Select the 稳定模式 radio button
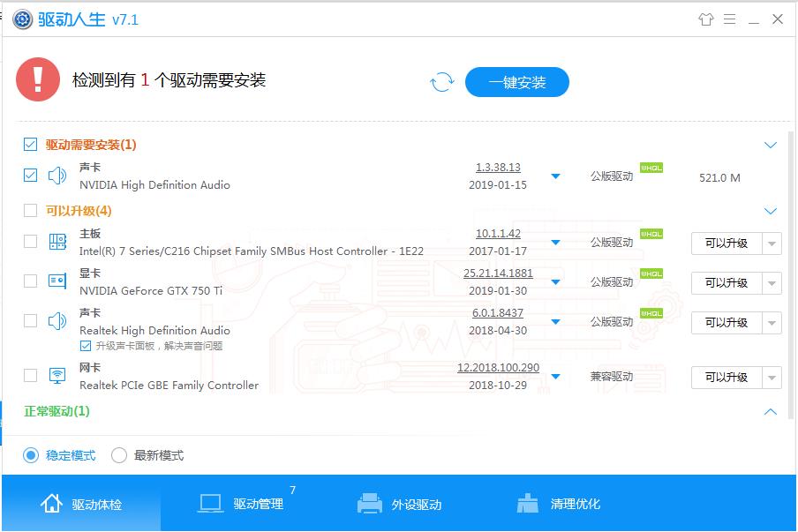 pos(31,455)
